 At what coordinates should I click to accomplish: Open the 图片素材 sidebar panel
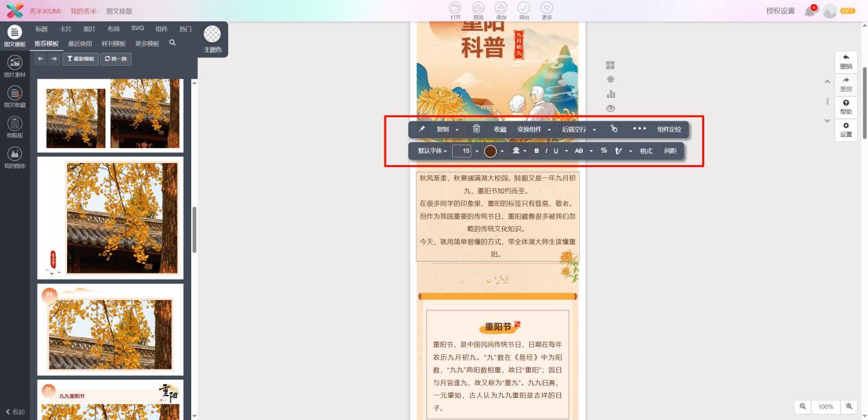(x=14, y=66)
